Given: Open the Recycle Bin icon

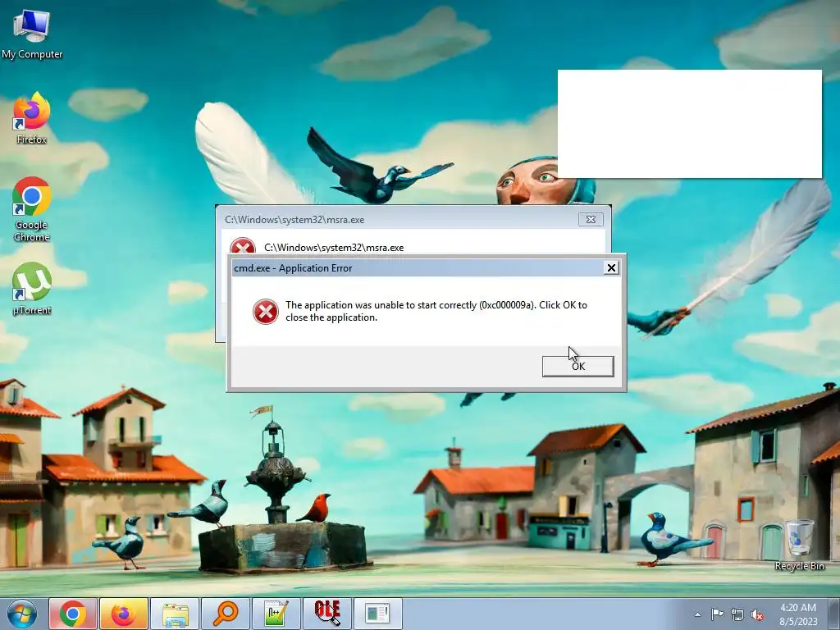Looking at the screenshot, I should [799, 545].
